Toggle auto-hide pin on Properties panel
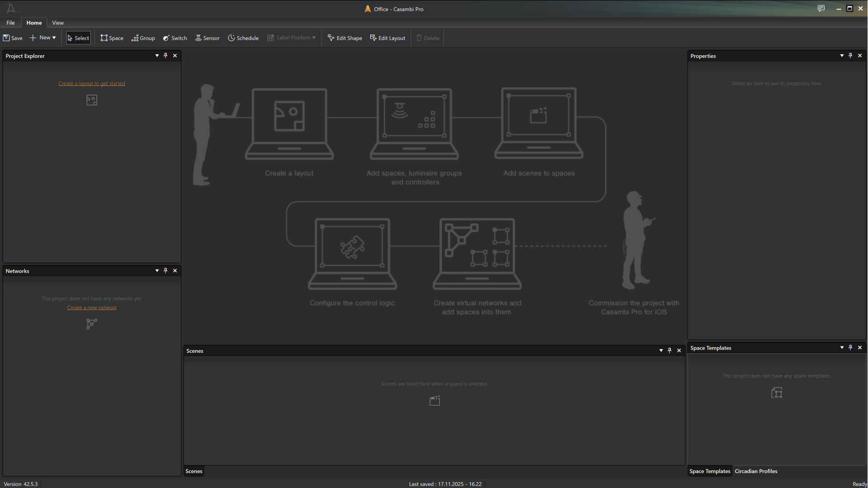This screenshot has height=488, width=868. pos(850,55)
